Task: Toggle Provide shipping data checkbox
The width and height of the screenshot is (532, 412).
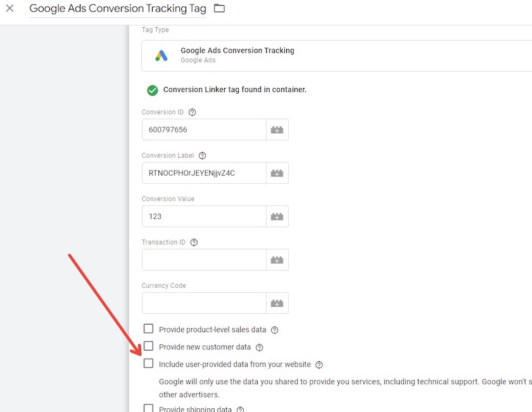Action: click(x=149, y=409)
